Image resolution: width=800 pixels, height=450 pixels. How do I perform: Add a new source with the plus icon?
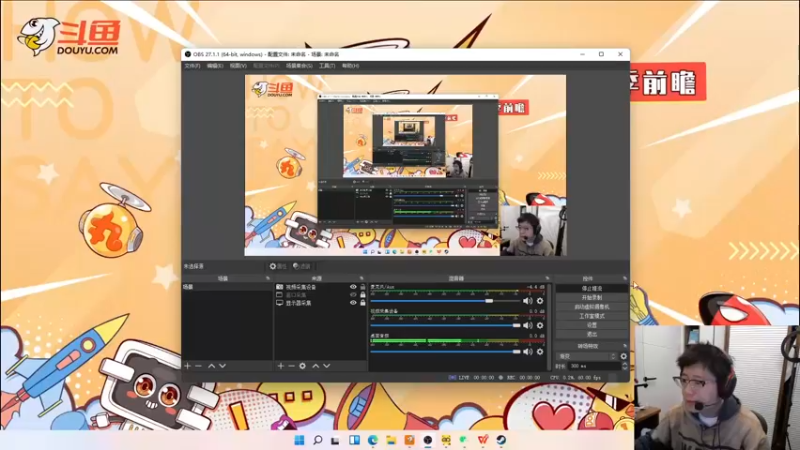click(x=280, y=366)
